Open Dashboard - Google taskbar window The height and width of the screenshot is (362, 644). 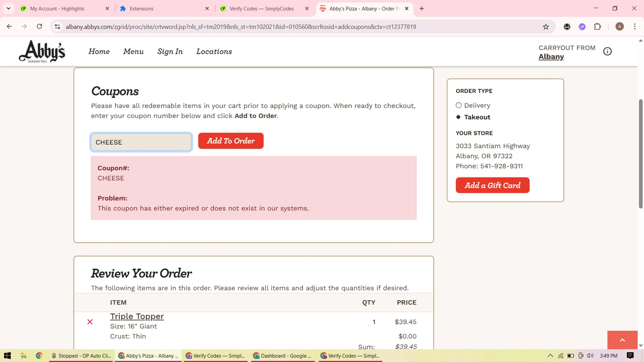[282, 356]
